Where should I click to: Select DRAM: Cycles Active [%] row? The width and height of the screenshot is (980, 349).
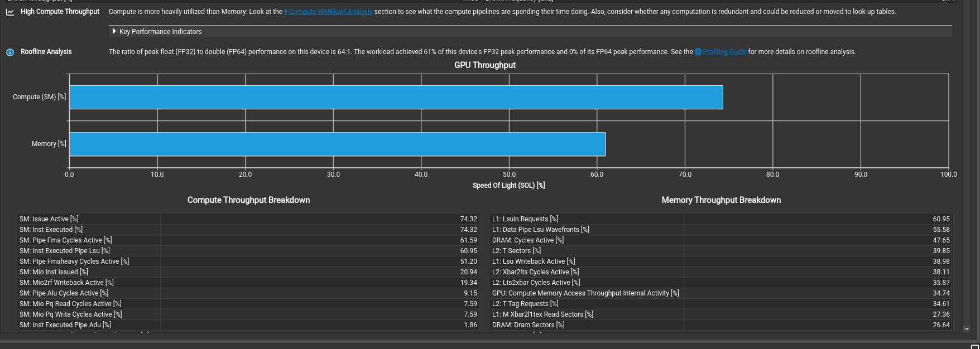click(x=721, y=240)
